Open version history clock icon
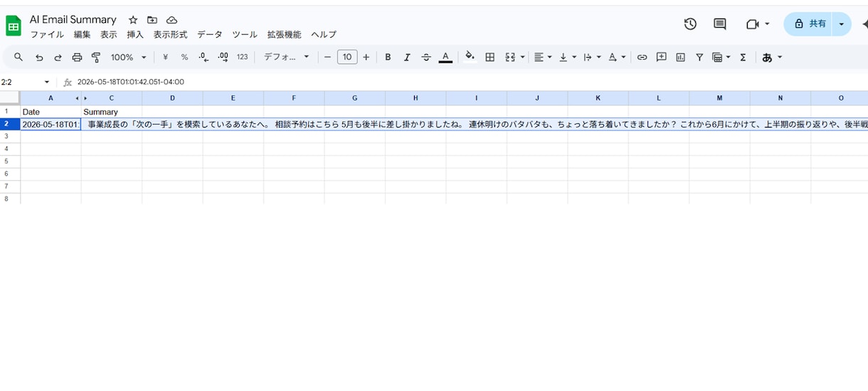The height and width of the screenshot is (391, 868). (x=690, y=24)
